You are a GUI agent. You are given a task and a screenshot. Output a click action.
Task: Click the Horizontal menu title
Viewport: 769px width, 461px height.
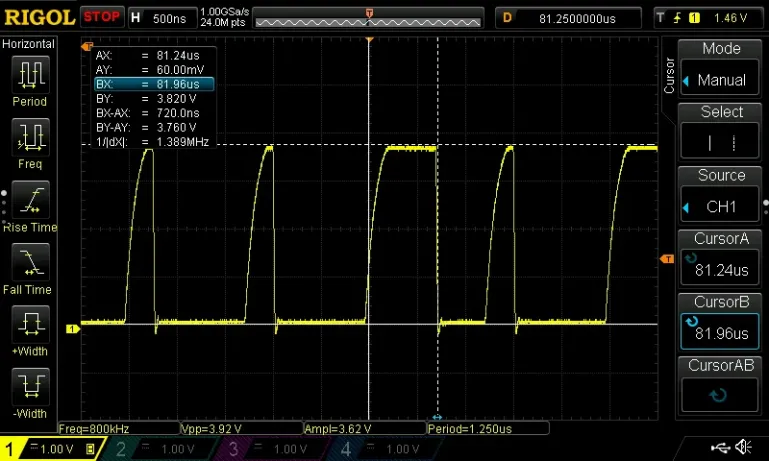(x=28, y=44)
